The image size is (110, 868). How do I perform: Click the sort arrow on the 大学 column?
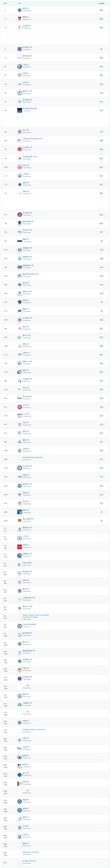(x=18, y=3)
